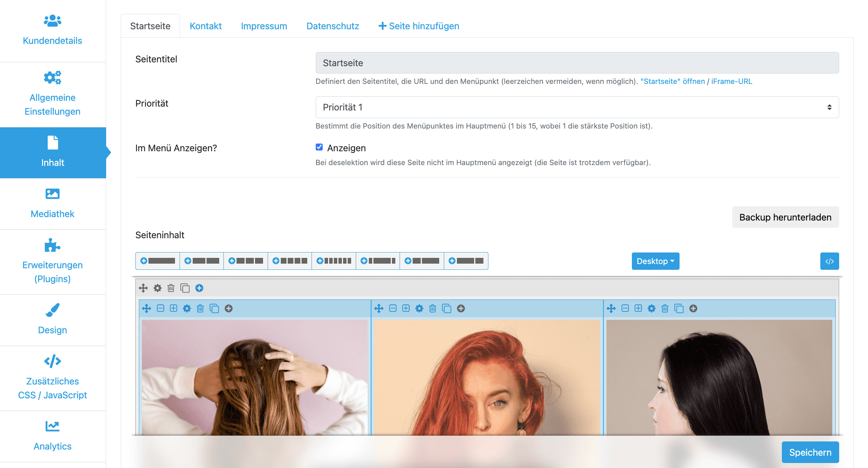Shrink second column width with minus icon
Viewport: 868px width, 468px height.
393,308
